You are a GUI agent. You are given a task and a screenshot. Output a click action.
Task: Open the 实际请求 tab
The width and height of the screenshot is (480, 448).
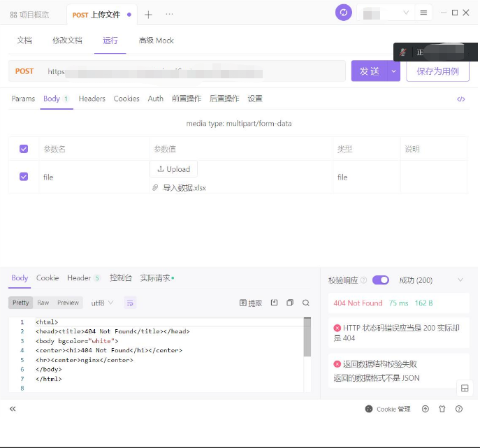155,278
